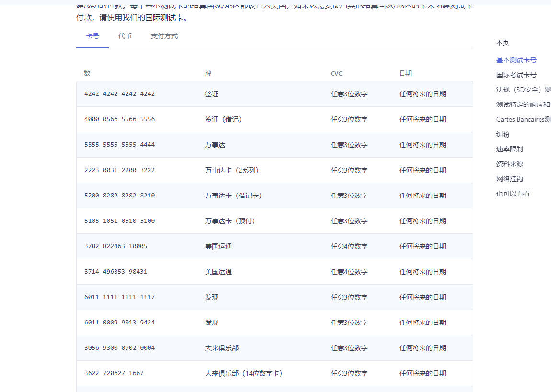The width and height of the screenshot is (551, 392).
Task: Click 美国运通 in the 3714 row
Action: (218, 272)
